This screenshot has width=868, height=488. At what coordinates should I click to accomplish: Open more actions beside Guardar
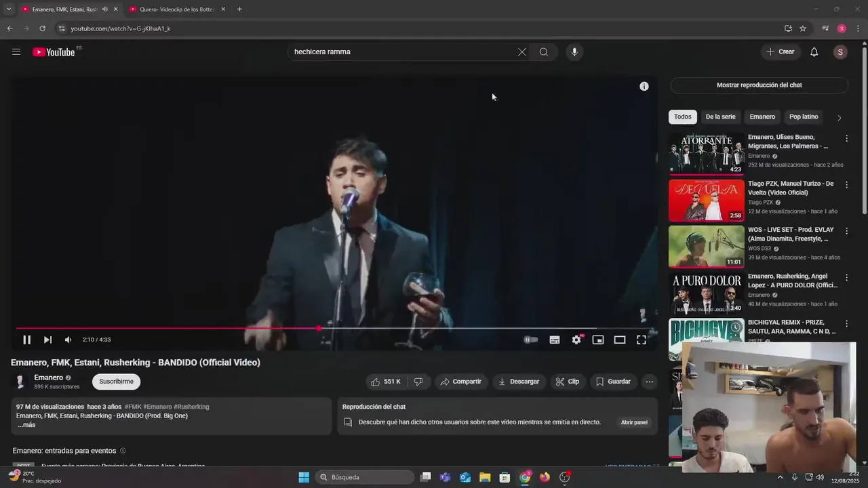click(x=650, y=382)
